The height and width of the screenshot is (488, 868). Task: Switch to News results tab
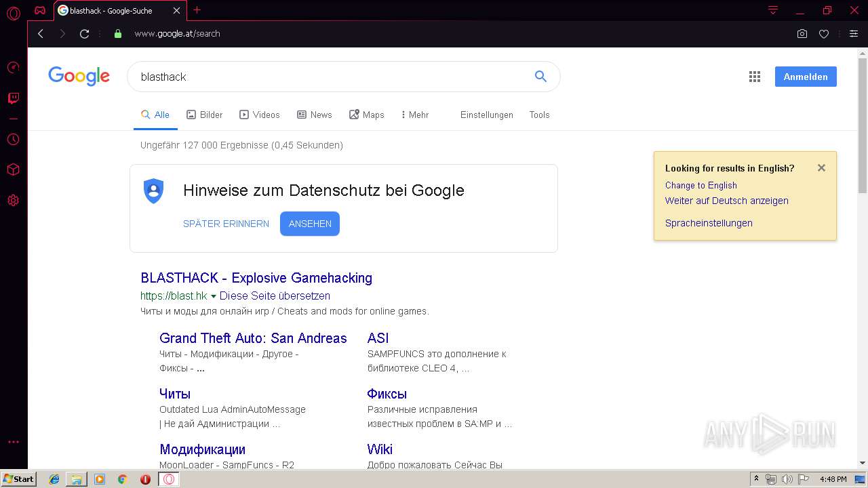click(315, 115)
